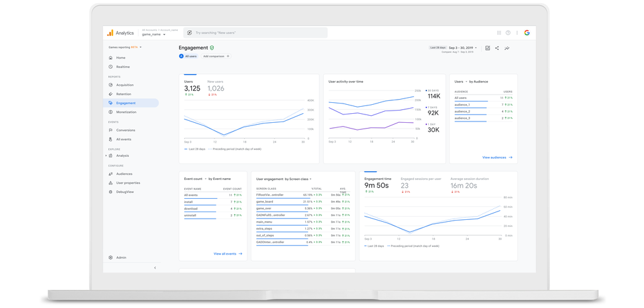Screen dimensions: 644x308
Task: Click the Monetization dollar icon
Action: (x=111, y=112)
